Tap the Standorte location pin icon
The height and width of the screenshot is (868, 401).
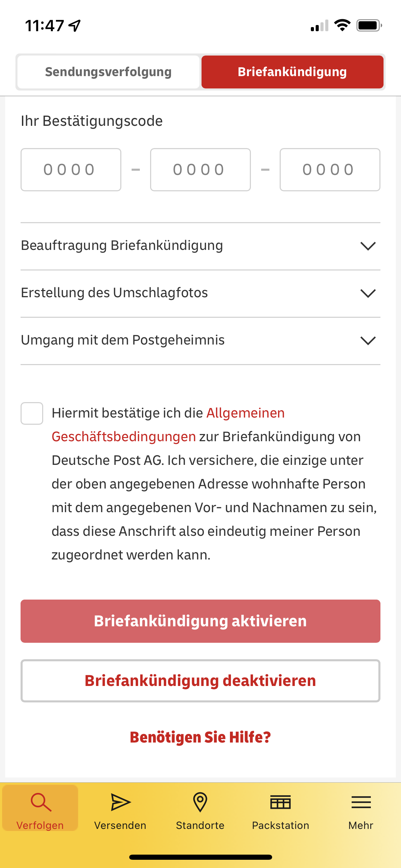pyautogui.click(x=200, y=802)
